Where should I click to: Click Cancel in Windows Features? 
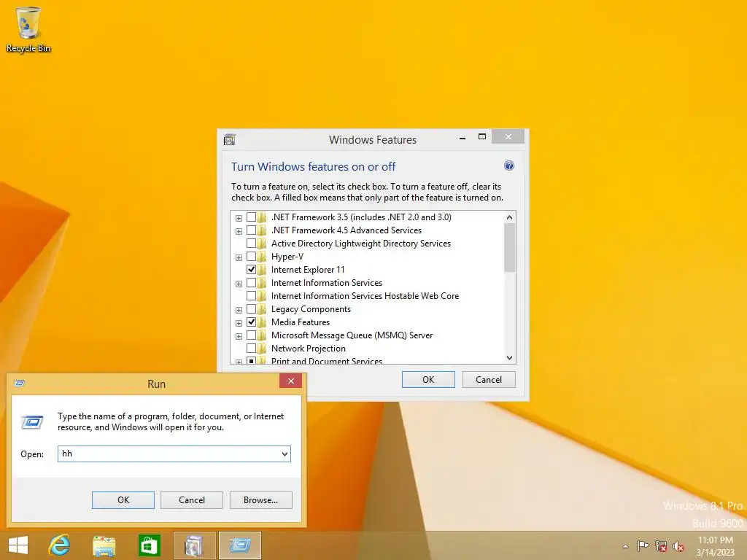(x=489, y=379)
